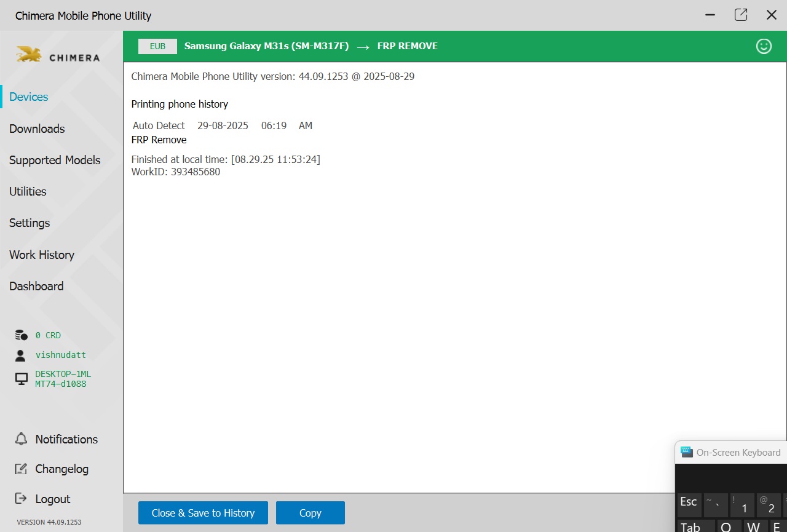Click the WorkID: 393485680 line
Image resolution: width=787 pixels, height=532 pixels.
click(x=176, y=172)
